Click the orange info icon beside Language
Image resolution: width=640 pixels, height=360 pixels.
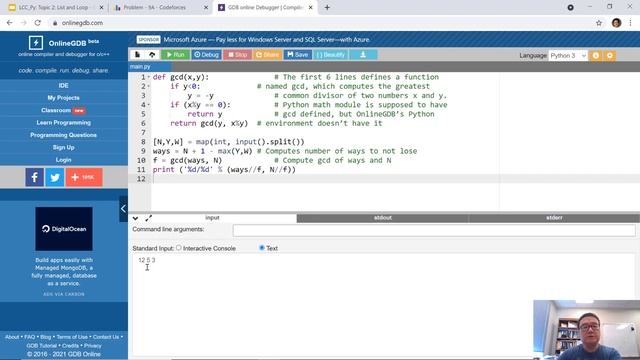point(596,56)
